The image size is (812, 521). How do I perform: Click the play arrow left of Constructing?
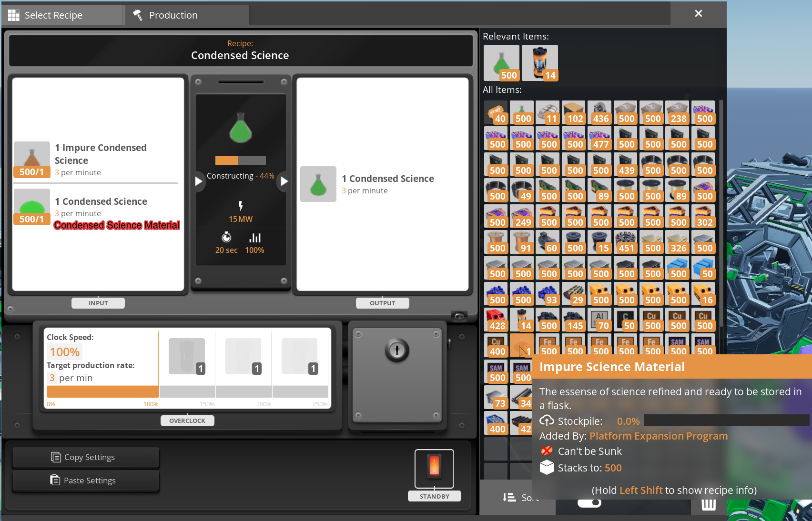click(199, 181)
